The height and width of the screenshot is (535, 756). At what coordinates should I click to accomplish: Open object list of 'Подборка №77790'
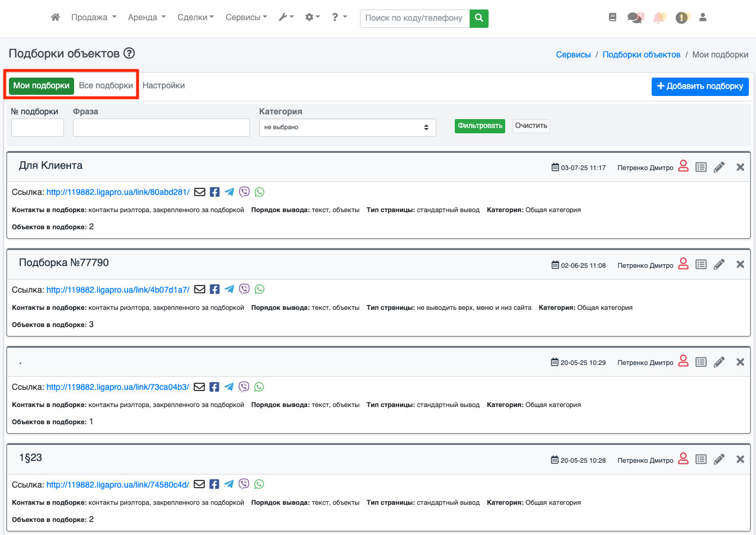coord(701,265)
